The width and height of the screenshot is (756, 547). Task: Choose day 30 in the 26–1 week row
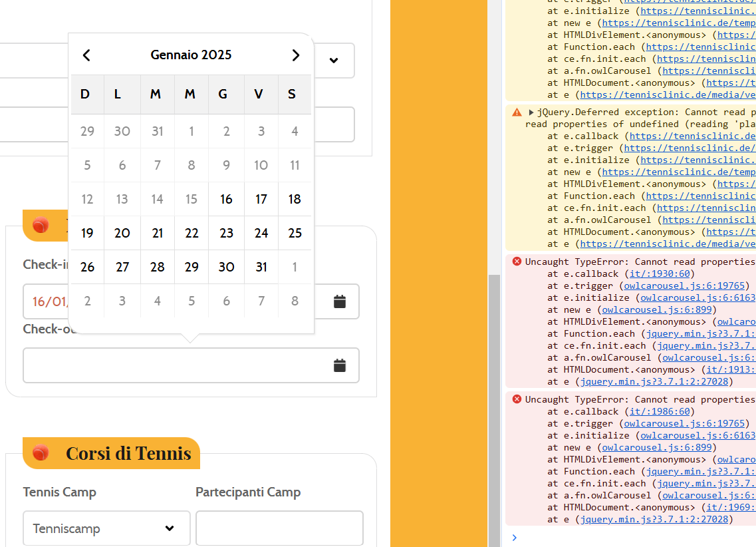(226, 267)
